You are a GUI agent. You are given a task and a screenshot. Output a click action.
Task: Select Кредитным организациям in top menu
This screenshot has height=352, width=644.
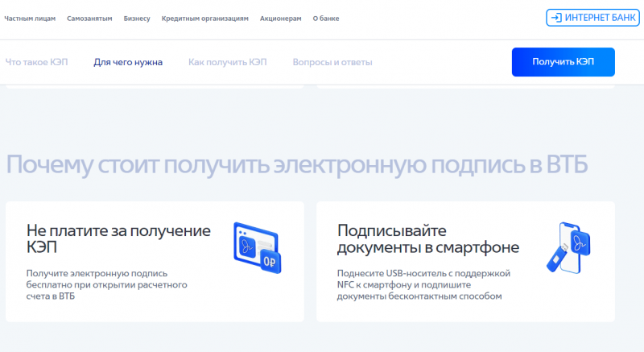tap(205, 19)
